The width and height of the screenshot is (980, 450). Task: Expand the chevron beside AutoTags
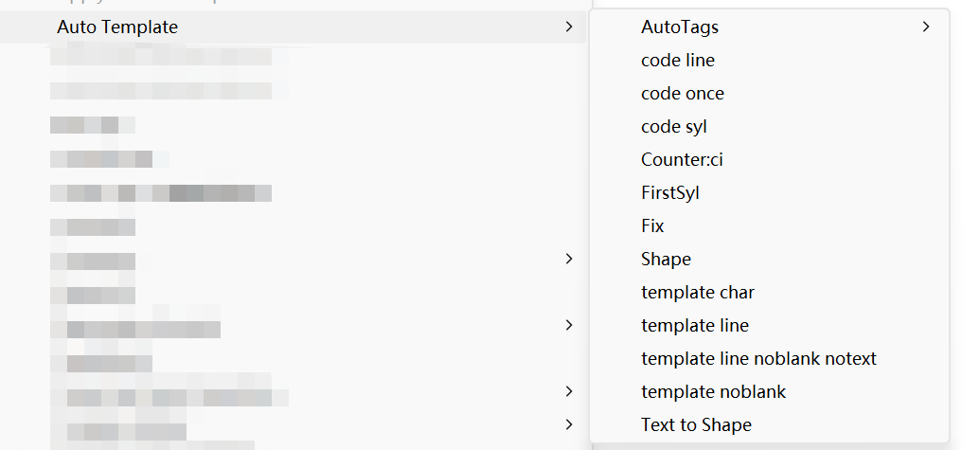pyautogui.click(x=926, y=27)
